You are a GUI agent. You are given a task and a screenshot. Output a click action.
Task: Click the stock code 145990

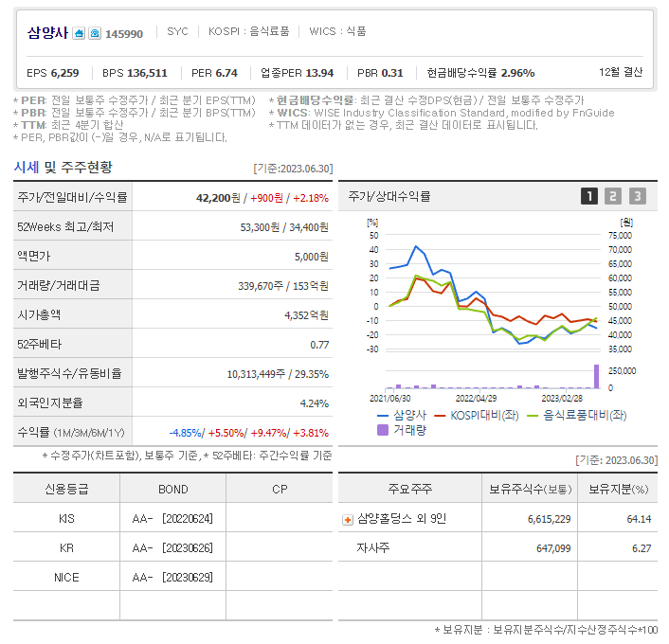pyautogui.click(x=124, y=34)
